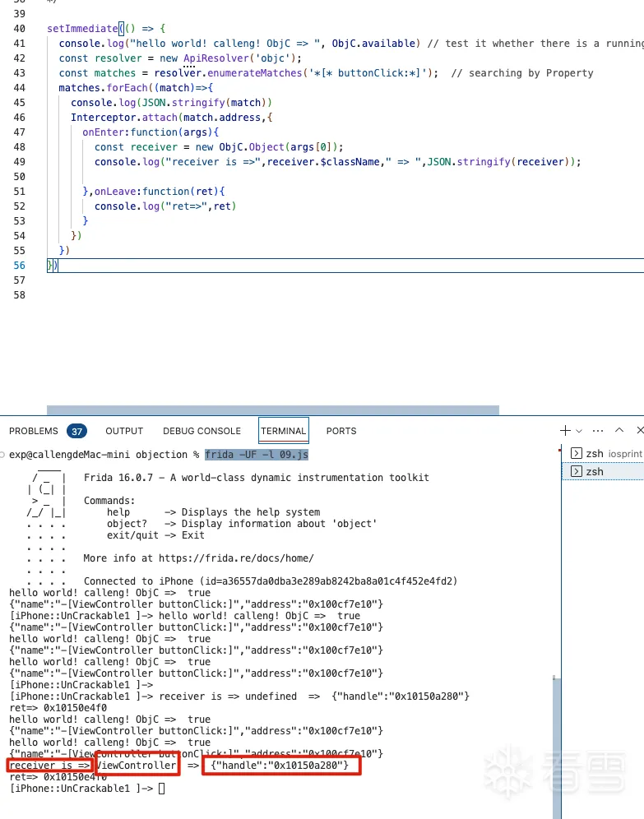Click the terminal task status circle before prompt

(x=2, y=455)
